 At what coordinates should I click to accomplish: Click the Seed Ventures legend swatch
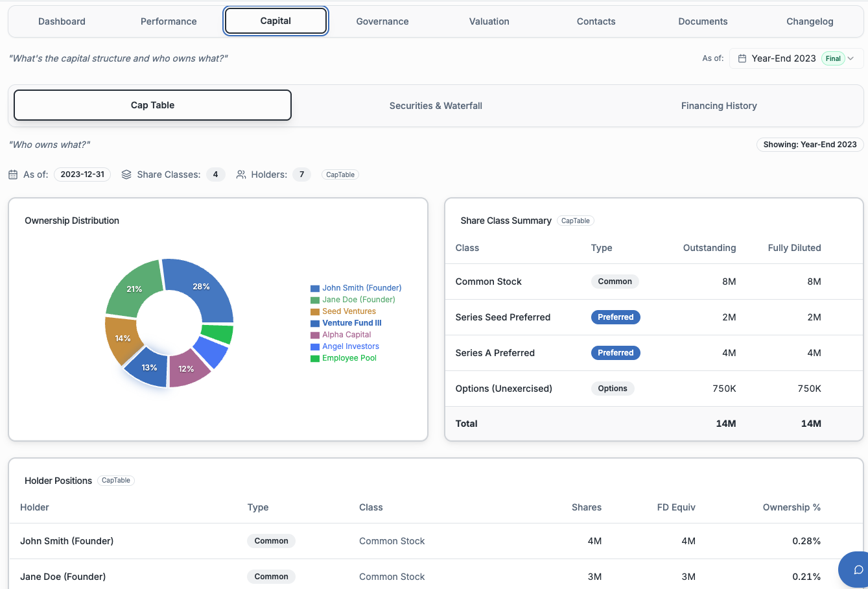(315, 311)
